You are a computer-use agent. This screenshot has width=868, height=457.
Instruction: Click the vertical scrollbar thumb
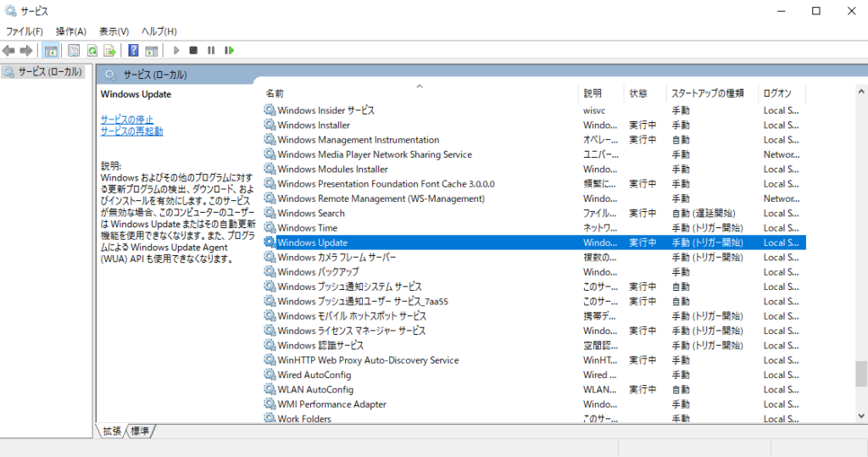click(x=861, y=373)
